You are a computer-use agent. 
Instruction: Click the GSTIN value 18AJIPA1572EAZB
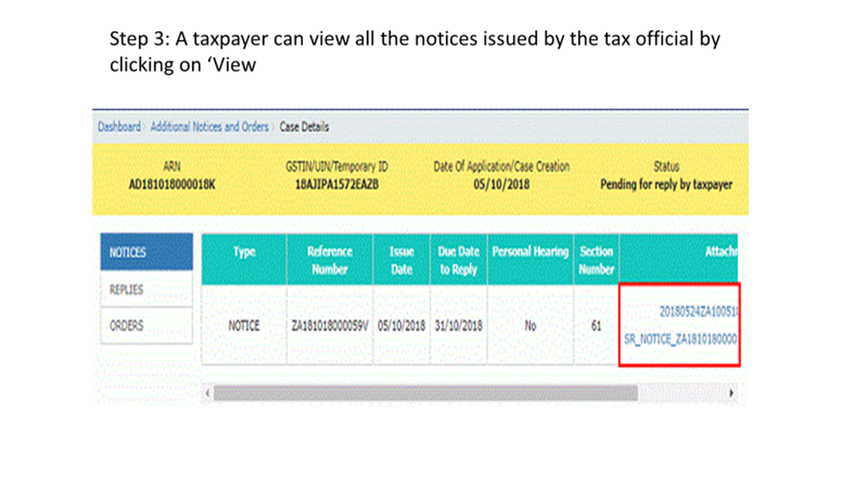pyautogui.click(x=337, y=184)
